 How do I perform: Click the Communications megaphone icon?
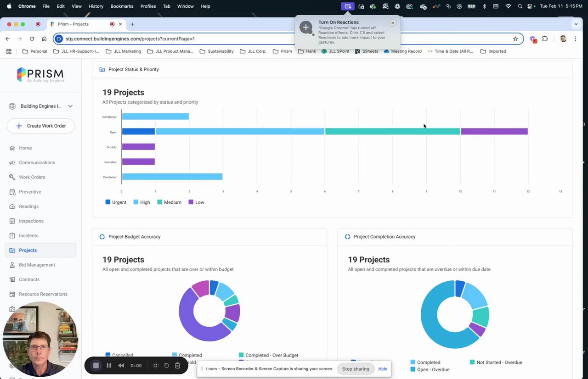(12, 162)
